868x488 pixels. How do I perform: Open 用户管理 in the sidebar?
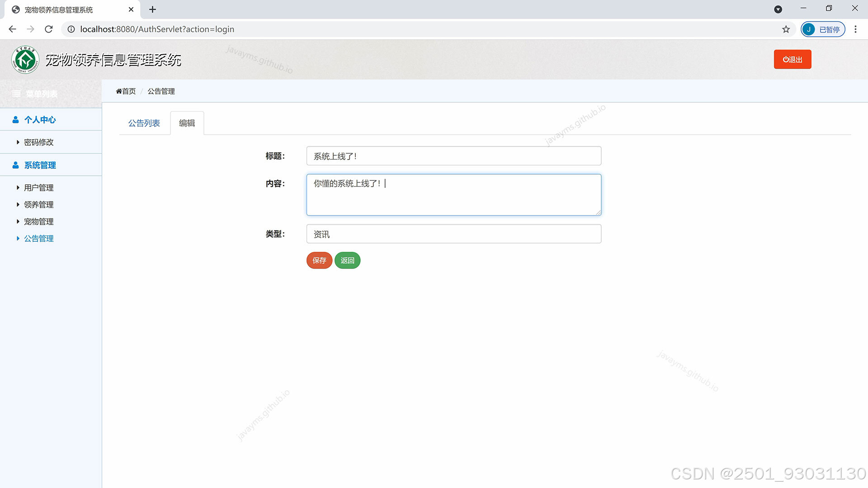[x=39, y=188]
